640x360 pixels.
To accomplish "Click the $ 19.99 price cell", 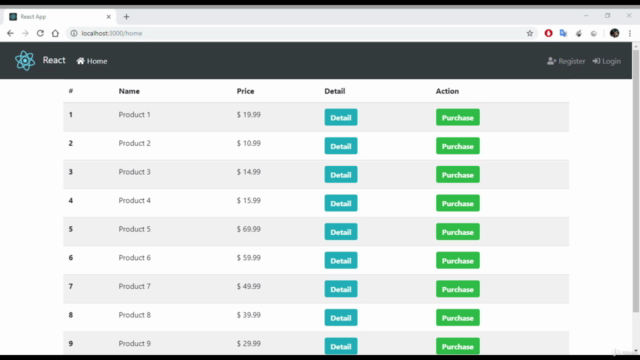I will tap(249, 115).
